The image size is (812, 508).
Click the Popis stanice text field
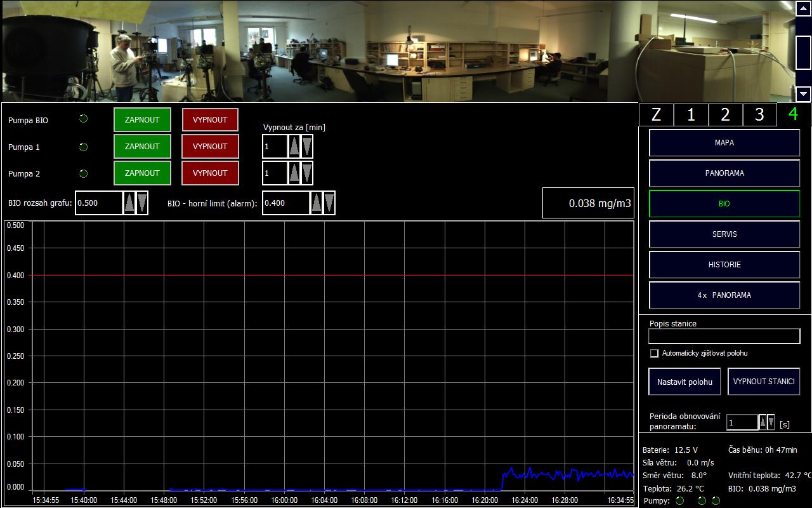click(x=724, y=337)
